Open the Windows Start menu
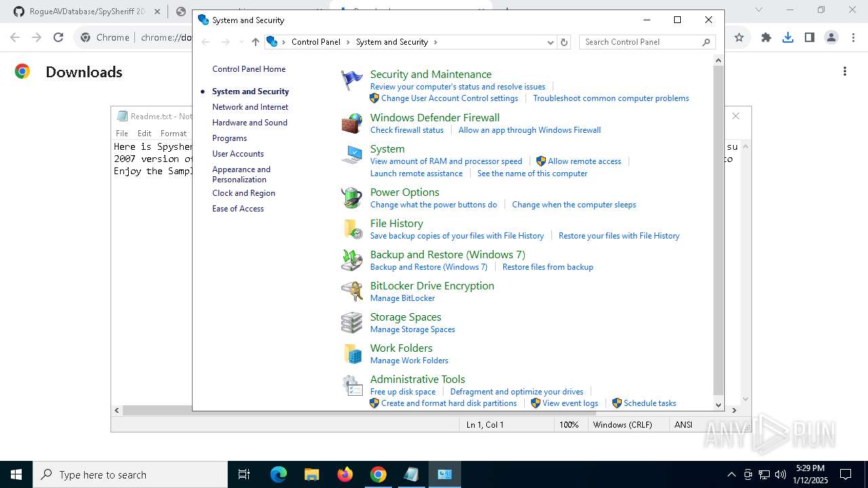This screenshot has width=868, height=488. pyautogui.click(x=16, y=474)
